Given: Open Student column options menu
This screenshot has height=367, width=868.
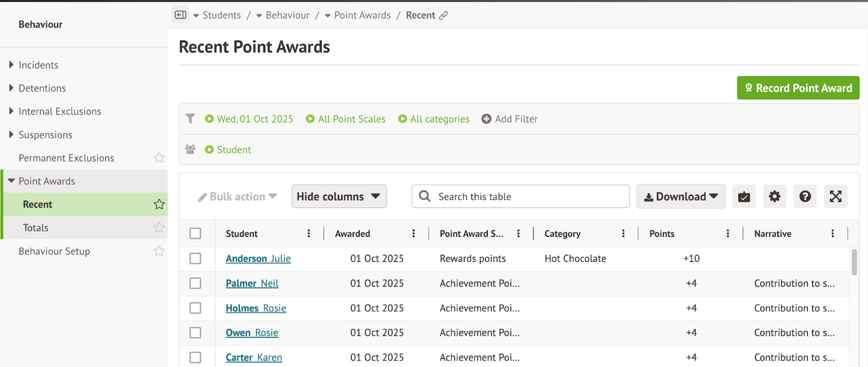Looking at the screenshot, I should coord(309,234).
